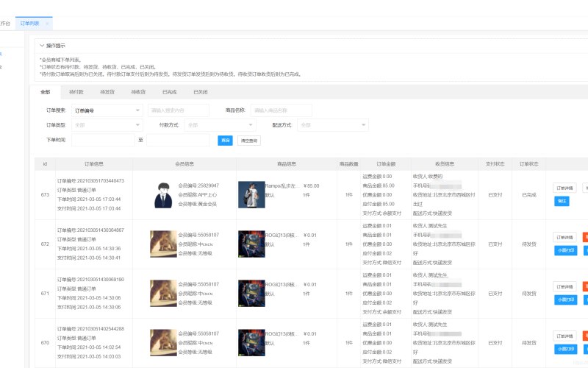
Task: Click the member avatar of order 670
Action: [163, 343]
